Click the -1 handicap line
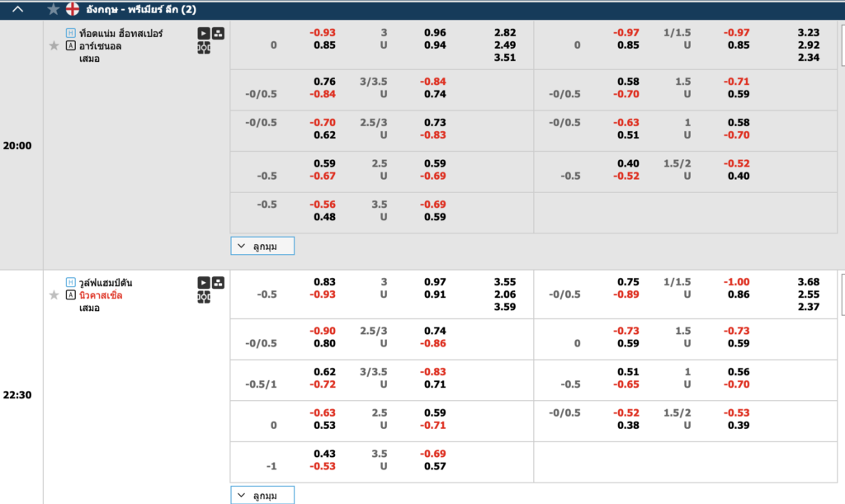The image size is (845, 504). [271, 466]
